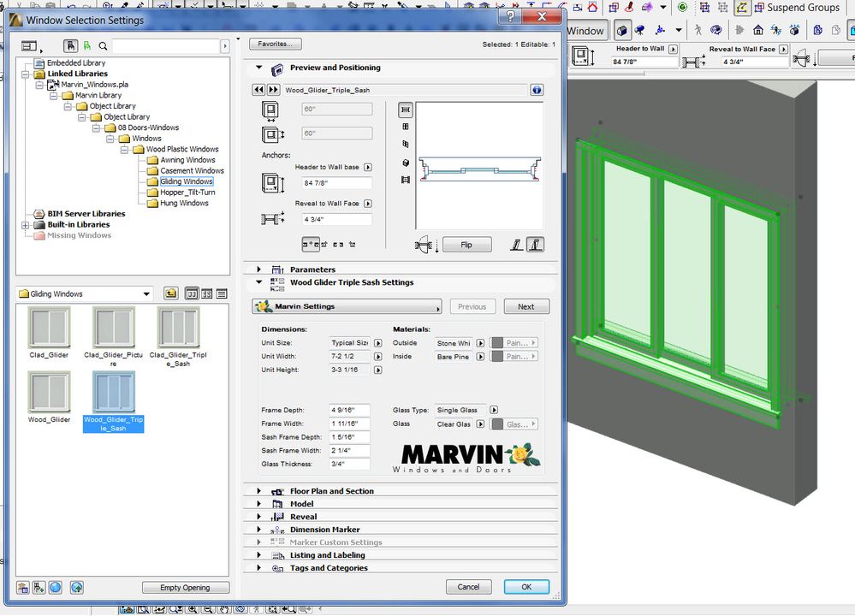Viewport: 855px width, 616px height.
Task: Open the Marvin Settings page dropdown
Action: (347, 306)
